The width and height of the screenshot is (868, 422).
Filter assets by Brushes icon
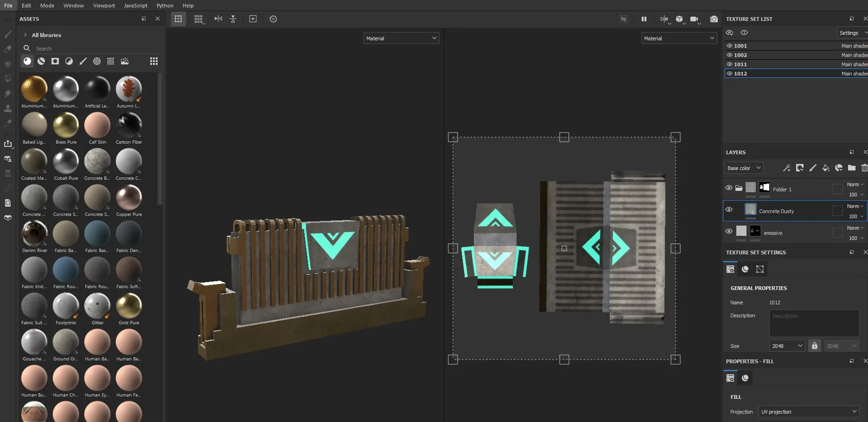[x=83, y=61]
